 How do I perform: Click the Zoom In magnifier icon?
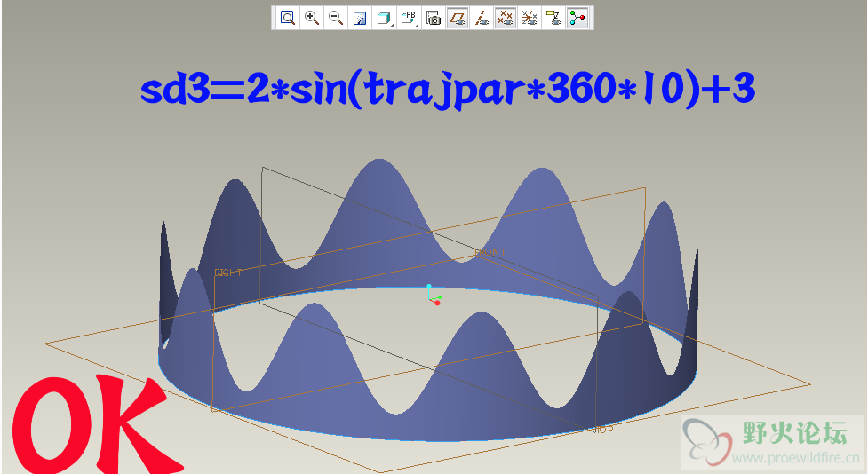[312, 18]
